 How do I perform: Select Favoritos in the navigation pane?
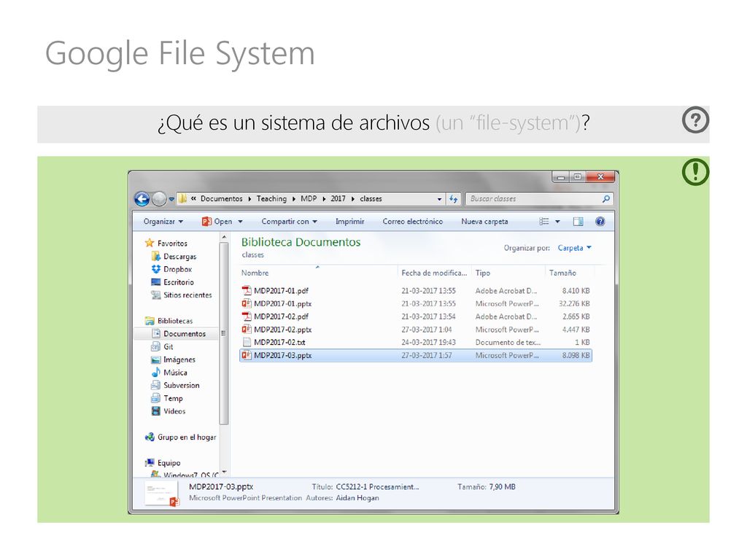(166, 243)
